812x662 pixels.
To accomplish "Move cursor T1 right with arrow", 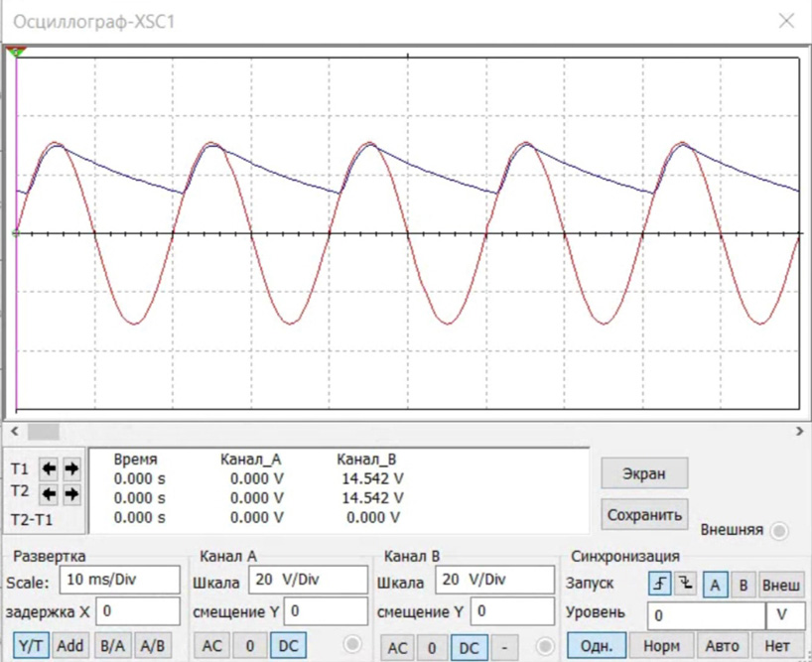I will pyautogui.click(x=71, y=468).
